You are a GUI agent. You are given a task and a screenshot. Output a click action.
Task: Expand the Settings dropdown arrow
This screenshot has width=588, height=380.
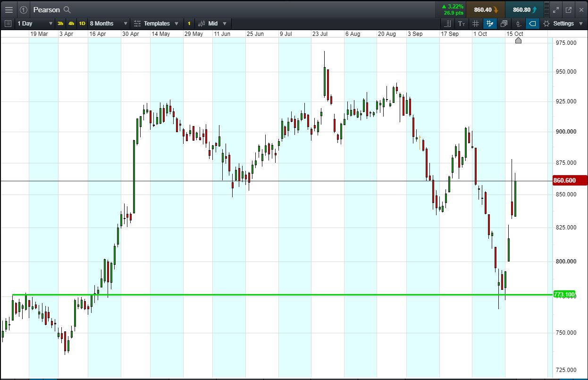pyautogui.click(x=580, y=23)
